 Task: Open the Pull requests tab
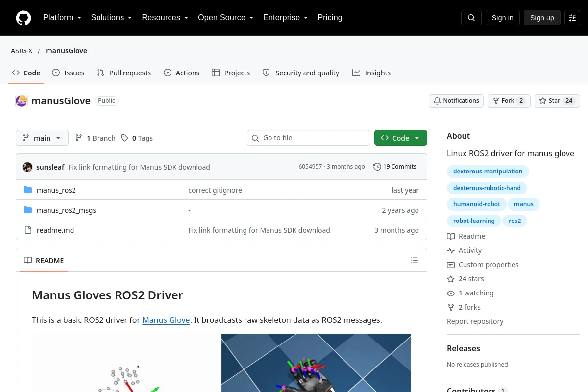pos(124,73)
